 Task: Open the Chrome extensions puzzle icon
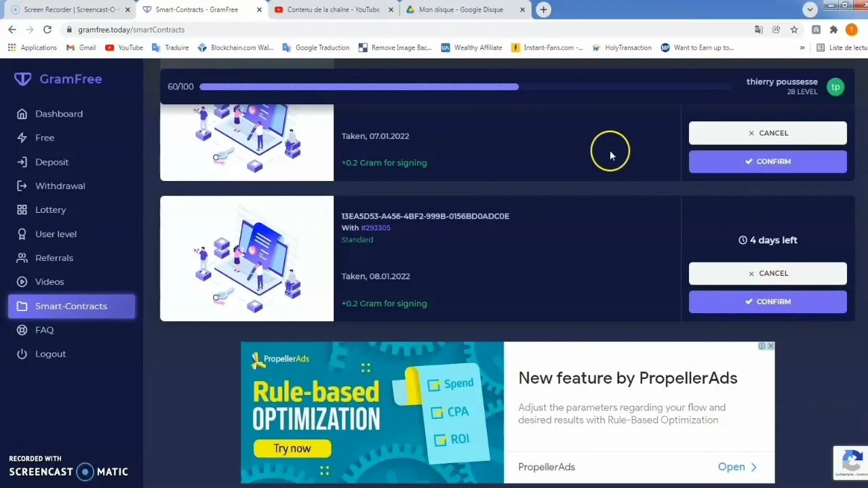(833, 30)
